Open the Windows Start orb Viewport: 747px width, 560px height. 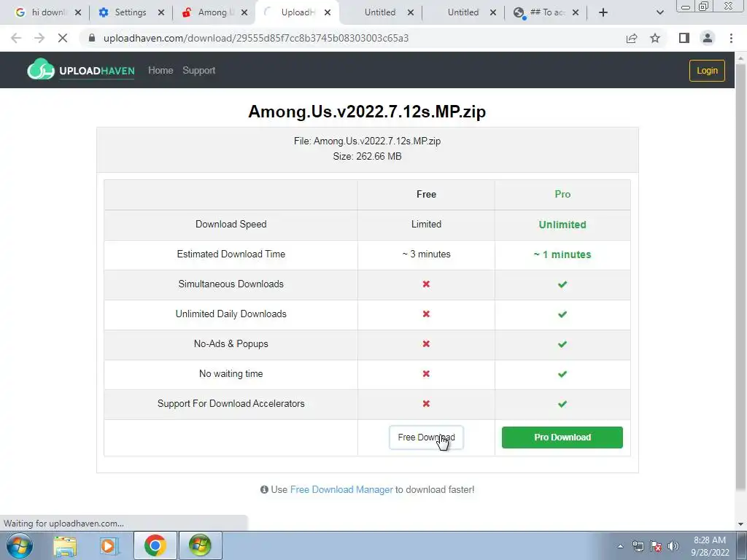[20, 545]
